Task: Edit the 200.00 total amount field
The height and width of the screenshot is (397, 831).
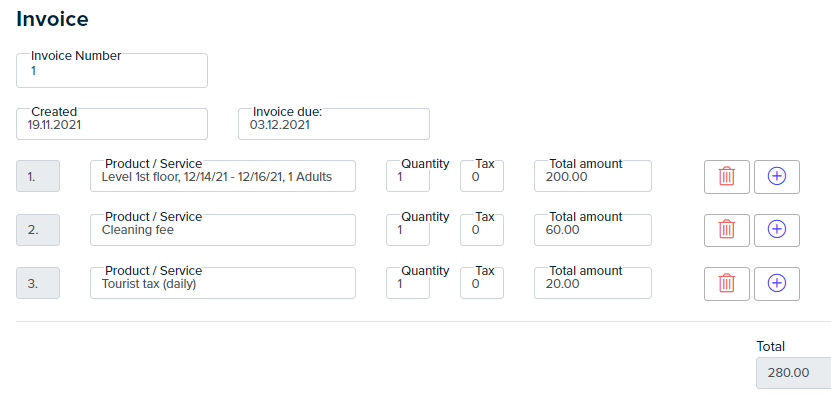Action: tap(593, 176)
